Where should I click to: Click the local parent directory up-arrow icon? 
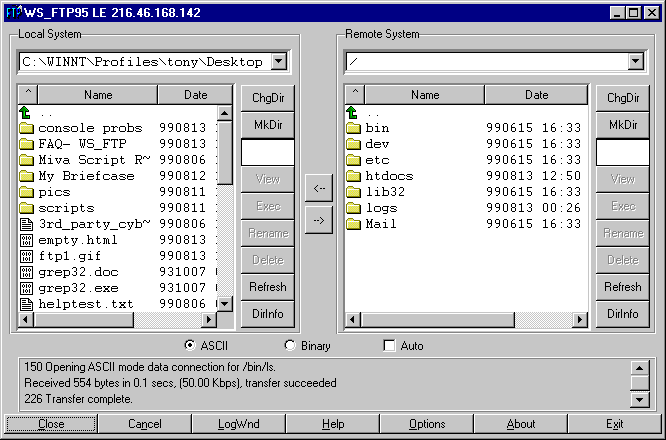pos(25,113)
